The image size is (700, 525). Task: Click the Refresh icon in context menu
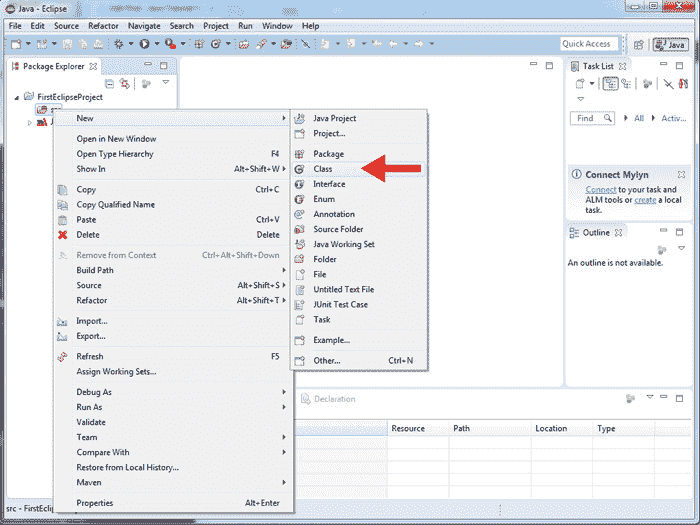(x=62, y=357)
